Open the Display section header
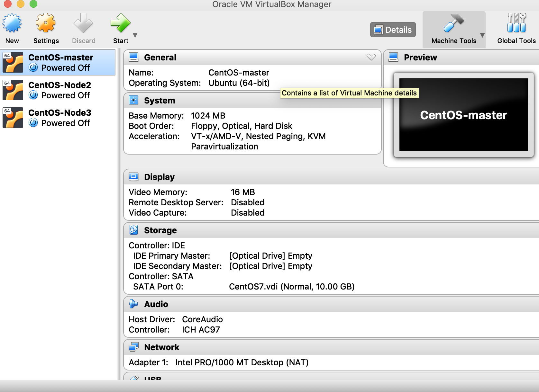The image size is (539, 392). (331, 177)
